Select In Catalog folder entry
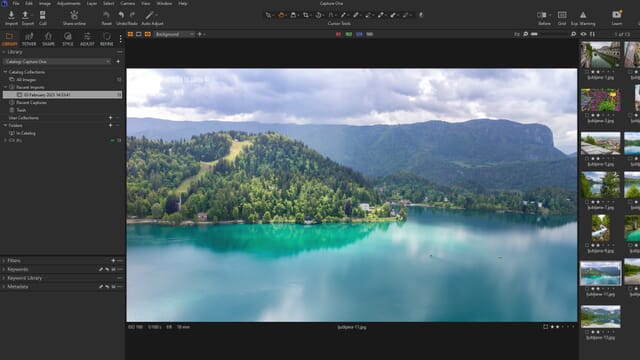The height and width of the screenshot is (360, 640). click(x=26, y=133)
